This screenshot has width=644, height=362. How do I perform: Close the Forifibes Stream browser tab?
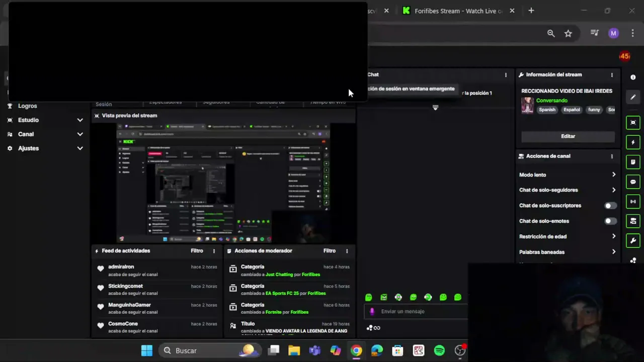[x=512, y=11]
